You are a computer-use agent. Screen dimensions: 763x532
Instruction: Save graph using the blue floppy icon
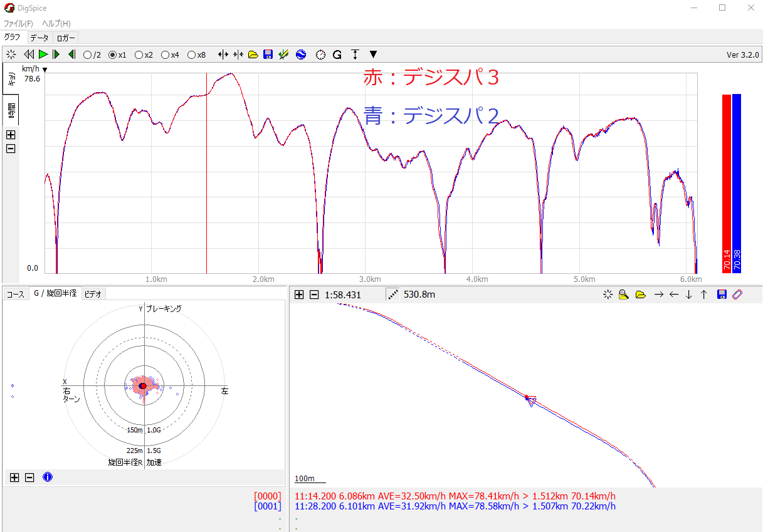[x=268, y=55]
